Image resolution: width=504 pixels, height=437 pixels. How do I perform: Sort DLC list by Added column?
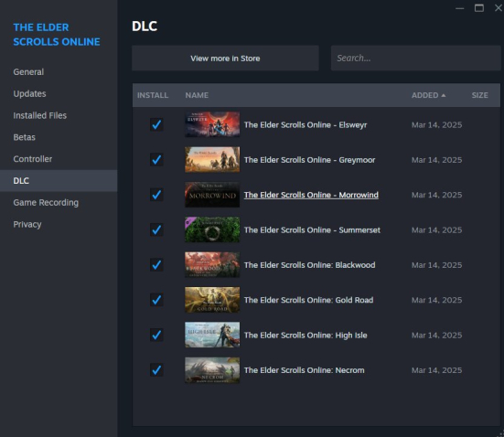[428, 95]
